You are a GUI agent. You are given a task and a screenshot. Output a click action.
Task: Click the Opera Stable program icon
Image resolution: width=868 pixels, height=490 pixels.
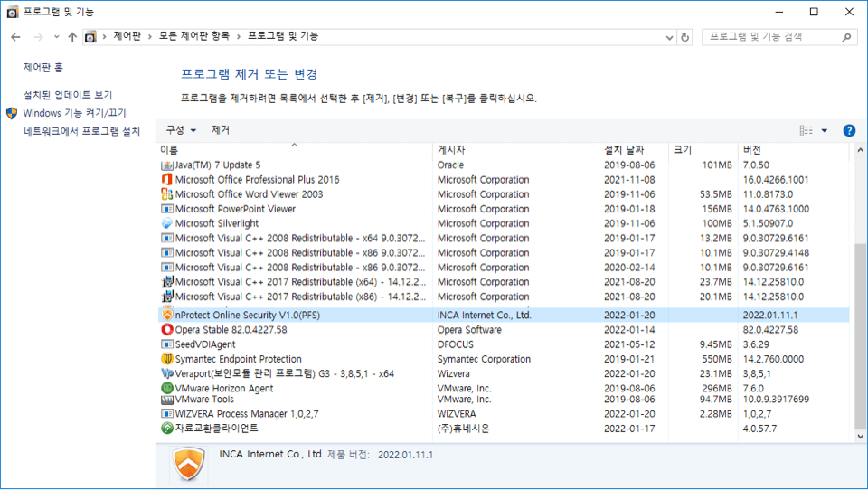(166, 330)
